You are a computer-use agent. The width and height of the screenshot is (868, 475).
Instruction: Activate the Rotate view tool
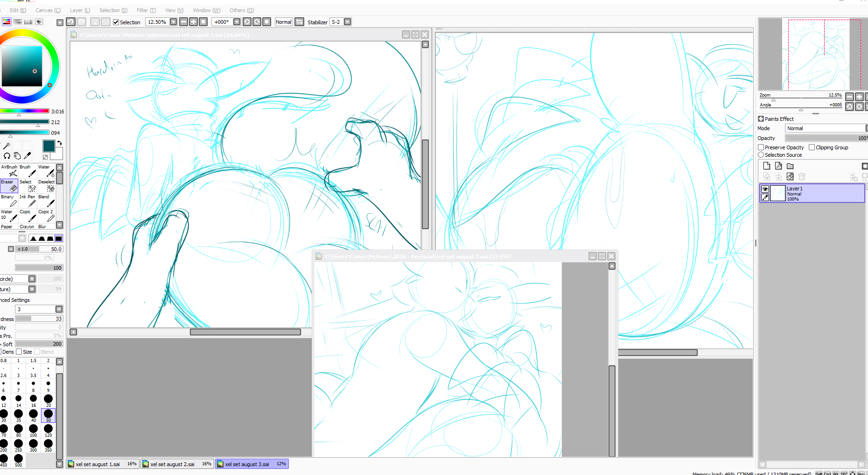click(x=7, y=156)
